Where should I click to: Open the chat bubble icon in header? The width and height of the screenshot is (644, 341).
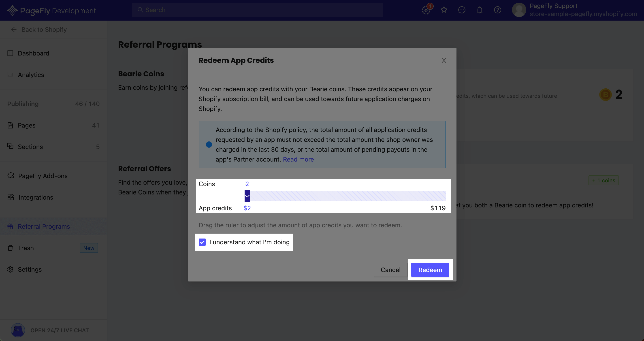[461, 10]
